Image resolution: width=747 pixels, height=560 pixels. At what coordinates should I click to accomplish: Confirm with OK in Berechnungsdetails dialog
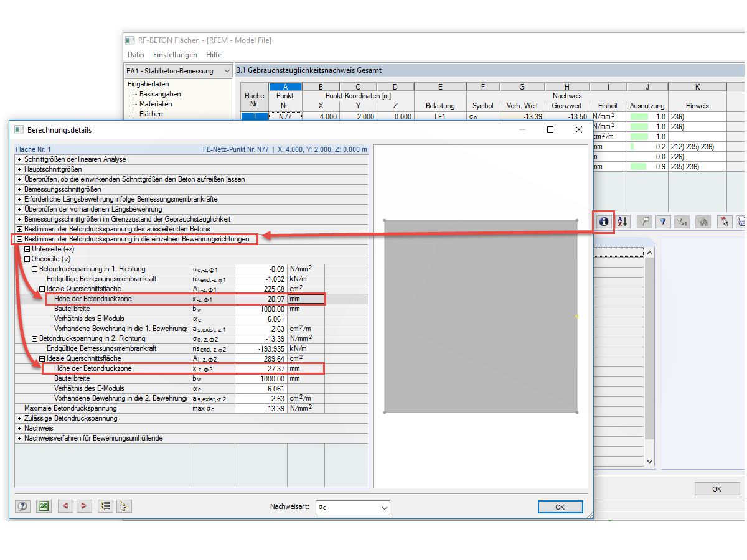click(x=560, y=506)
